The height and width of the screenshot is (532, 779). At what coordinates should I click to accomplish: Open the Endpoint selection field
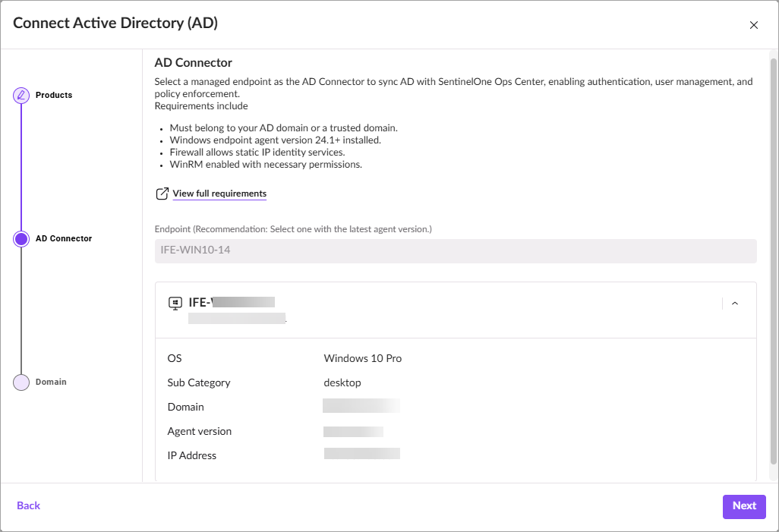[x=456, y=250]
